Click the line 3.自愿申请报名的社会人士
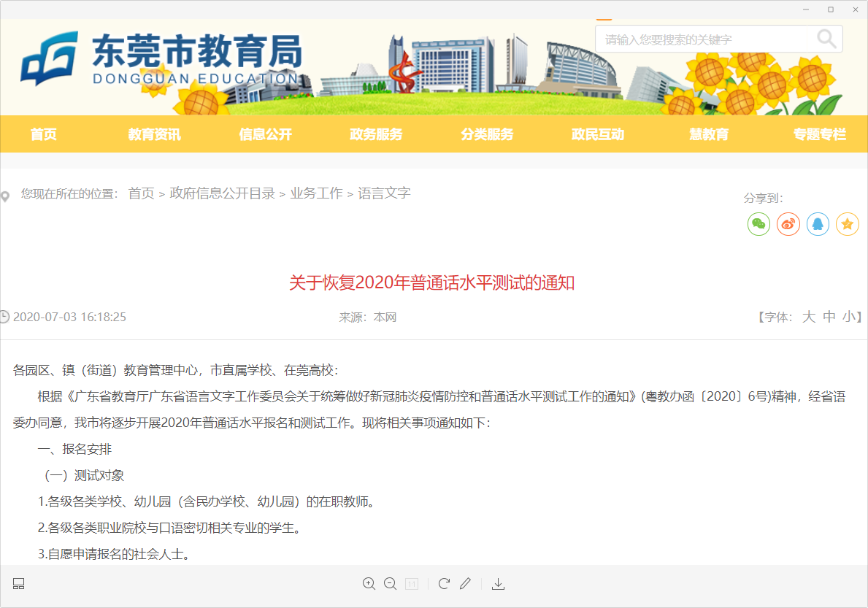This screenshot has width=868, height=608. tap(114, 554)
